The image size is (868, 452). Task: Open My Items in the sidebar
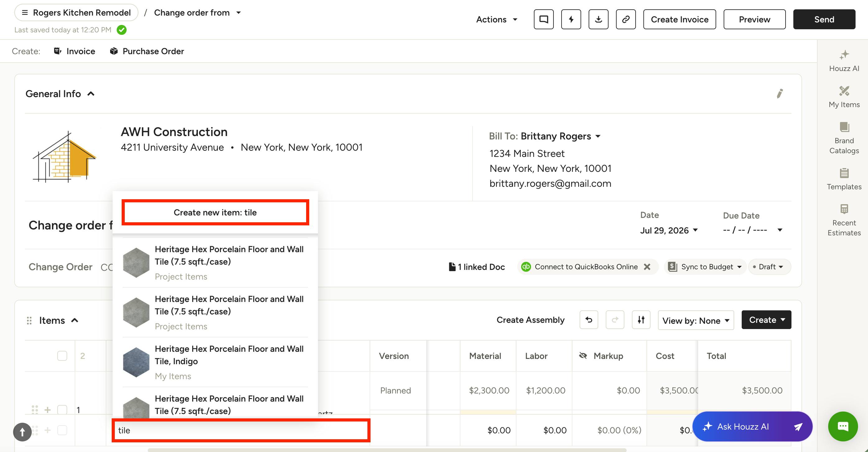pos(844,97)
